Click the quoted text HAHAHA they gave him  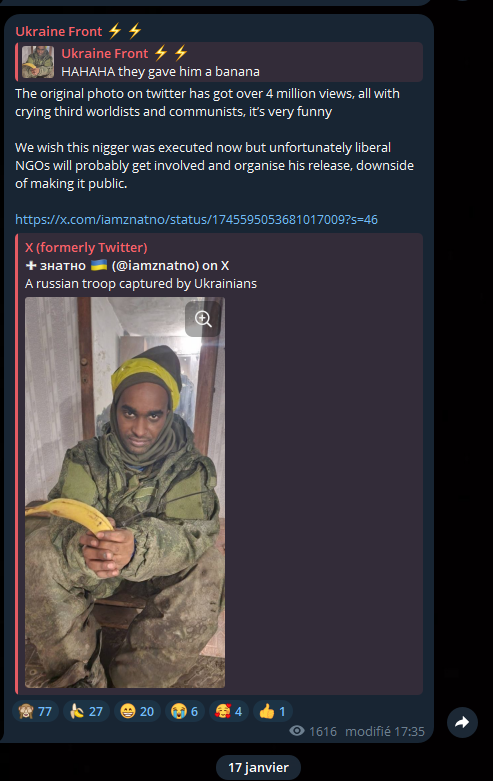coord(160,72)
